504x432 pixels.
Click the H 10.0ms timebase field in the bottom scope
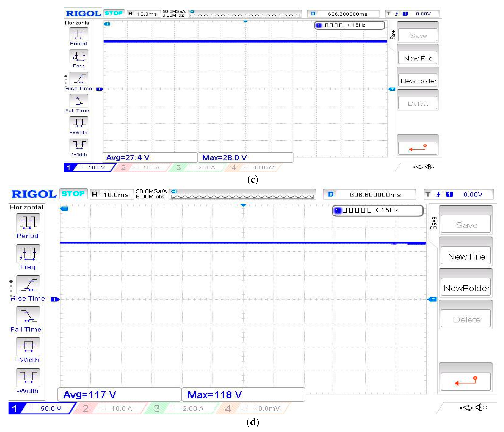112,195
